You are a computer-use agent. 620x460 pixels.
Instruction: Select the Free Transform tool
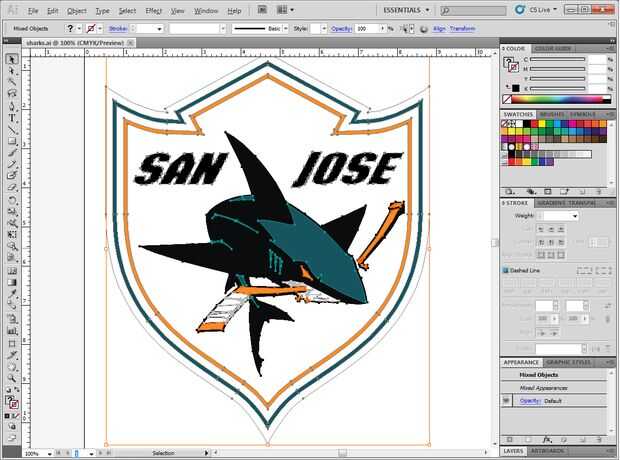(x=12, y=235)
